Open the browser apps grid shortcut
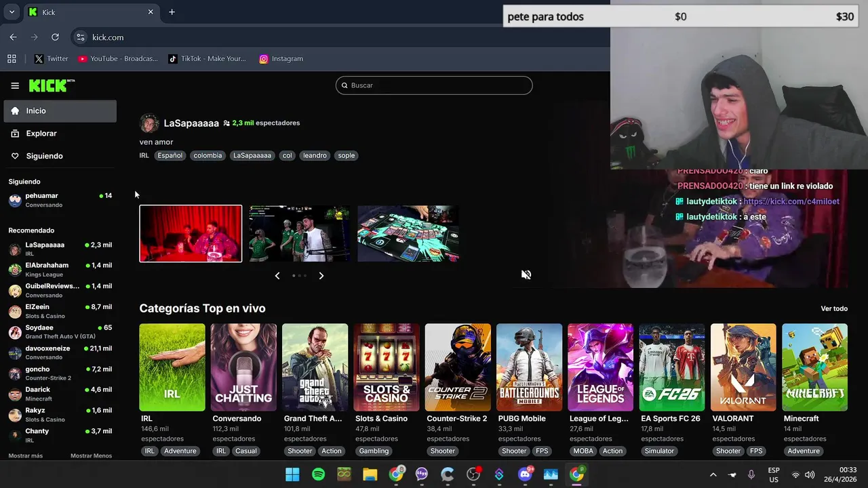The width and height of the screenshot is (868, 488). tap(12, 59)
